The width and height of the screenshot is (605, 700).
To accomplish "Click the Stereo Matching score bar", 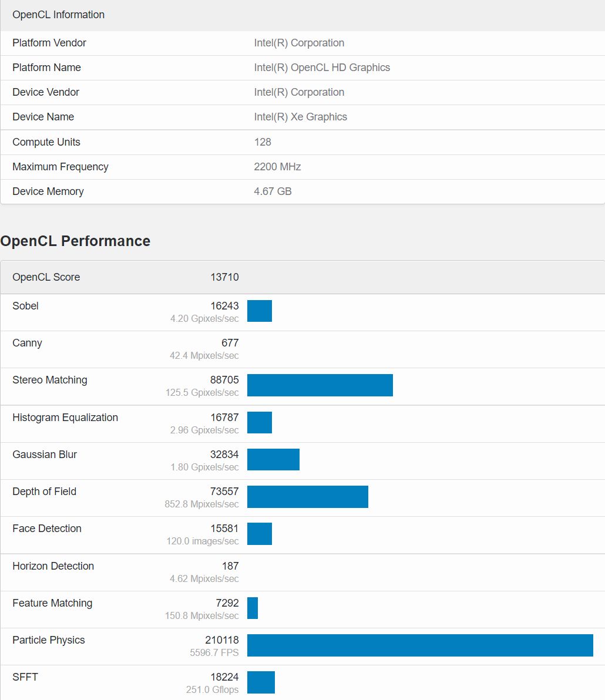I will [320, 386].
